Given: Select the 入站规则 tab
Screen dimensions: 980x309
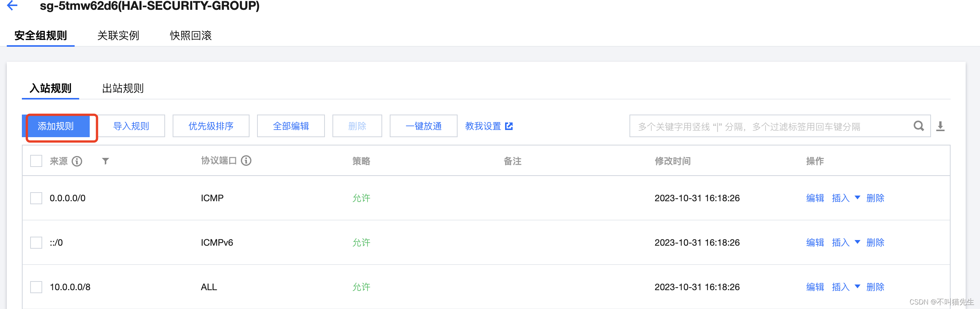Looking at the screenshot, I should 50,88.
